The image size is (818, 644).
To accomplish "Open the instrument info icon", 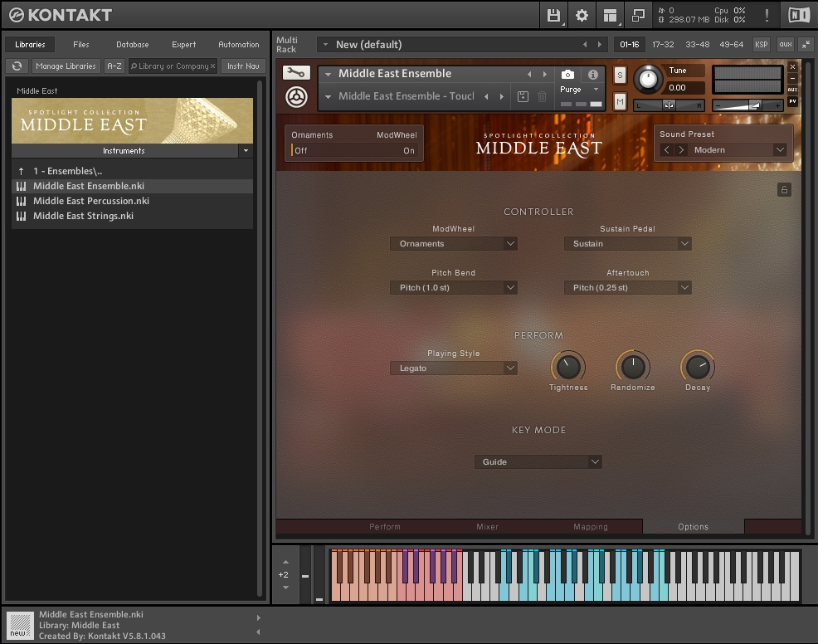I will (592, 74).
